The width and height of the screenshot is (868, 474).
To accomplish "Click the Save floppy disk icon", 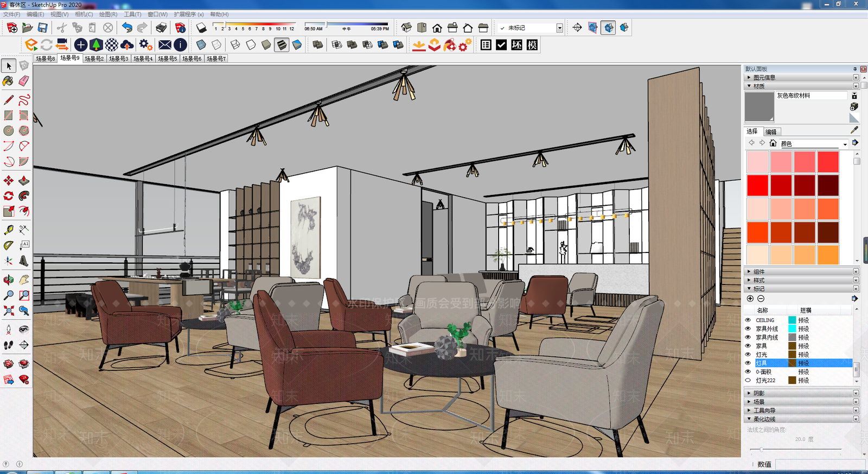I will [x=42, y=28].
